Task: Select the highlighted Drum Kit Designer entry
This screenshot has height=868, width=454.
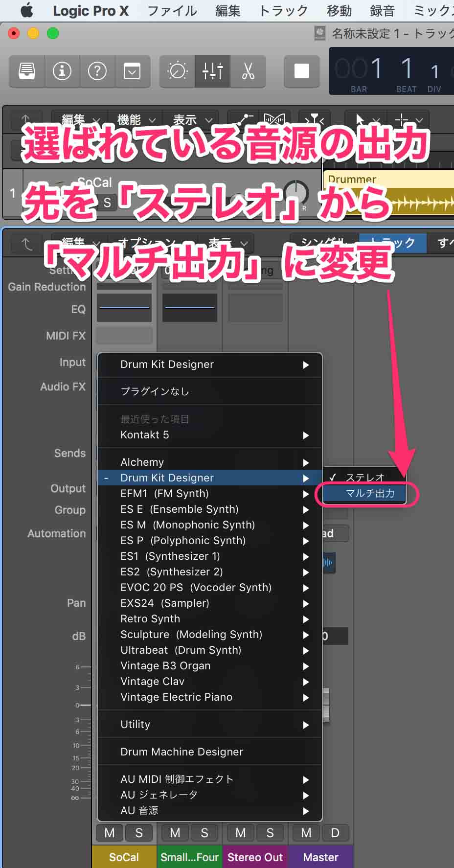Action: click(210, 478)
